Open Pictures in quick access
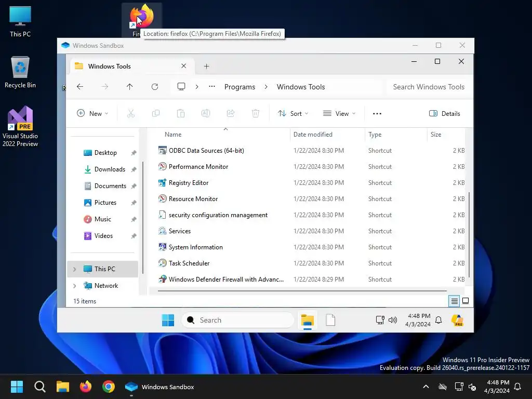 [x=105, y=203]
